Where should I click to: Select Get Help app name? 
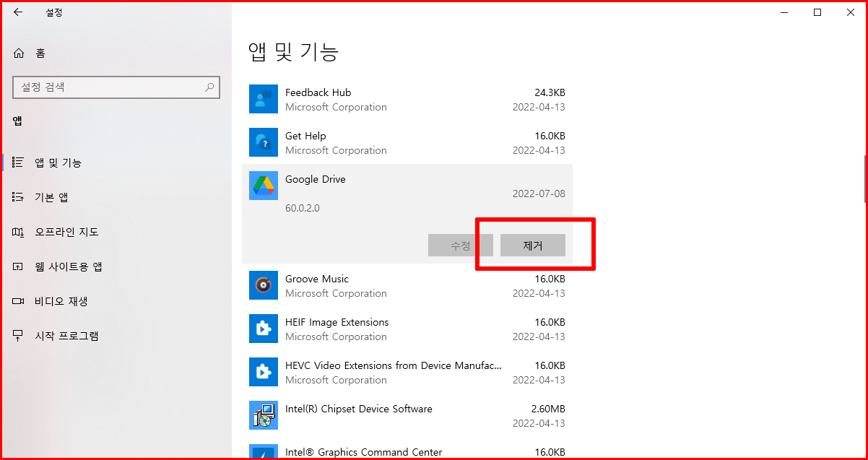(x=305, y=136)
